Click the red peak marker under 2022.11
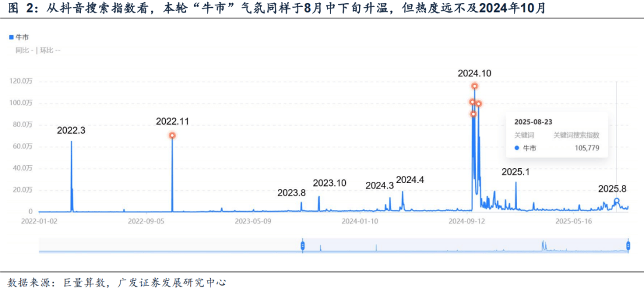The height and width of the screenshot is (288, 644). coord(172,135)
